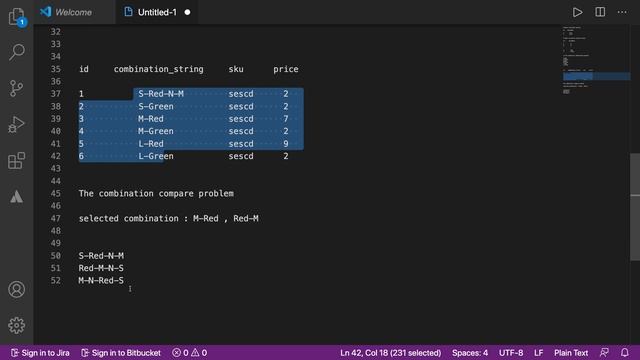Viewport: 640px width, 360px height.
Task: Click 'The combination compare problem' text
Action: pos(156,193)
